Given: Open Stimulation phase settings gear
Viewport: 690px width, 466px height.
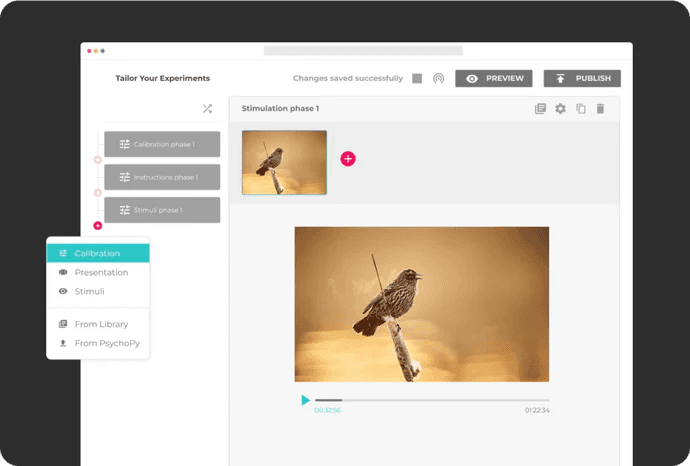Looking at the screenshot, I should click(560, 109).
